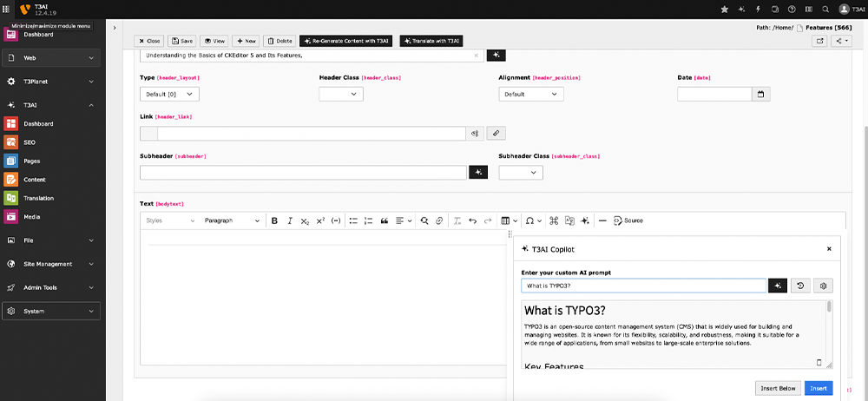Screen dimensions: 868x401
Task: Minimize the module menu via the top-left grid icon
Action: 8,9
